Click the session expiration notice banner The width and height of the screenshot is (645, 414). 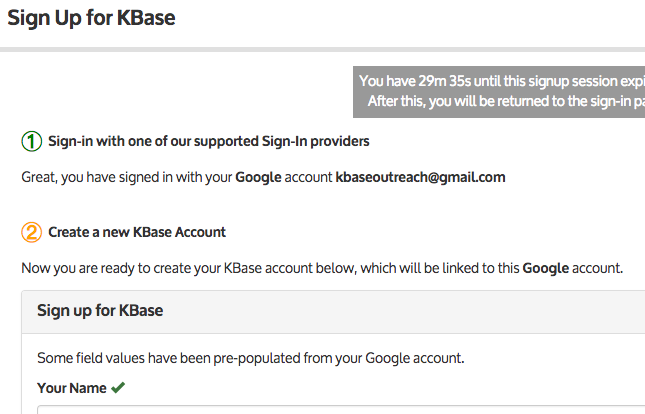pos(499,92)
